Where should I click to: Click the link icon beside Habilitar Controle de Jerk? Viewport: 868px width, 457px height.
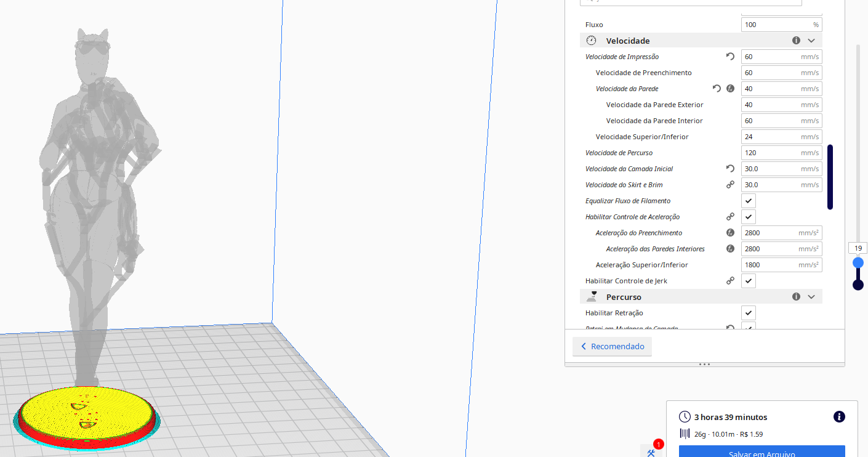[730, 280]
